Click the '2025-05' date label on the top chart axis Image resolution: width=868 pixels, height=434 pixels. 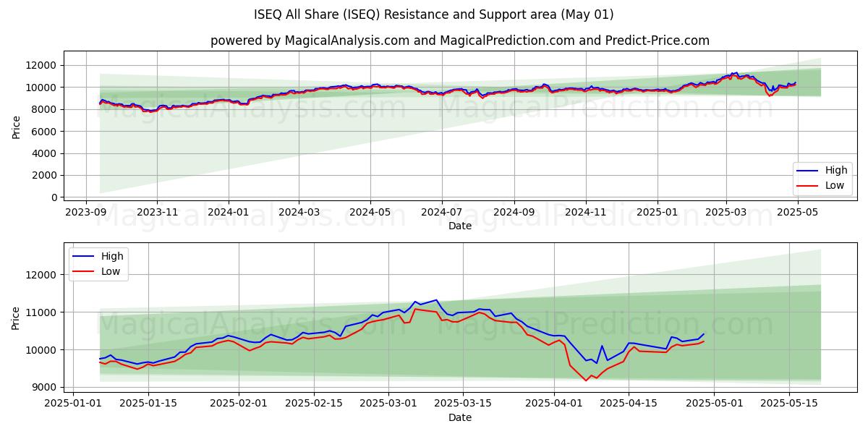[798, 211]
